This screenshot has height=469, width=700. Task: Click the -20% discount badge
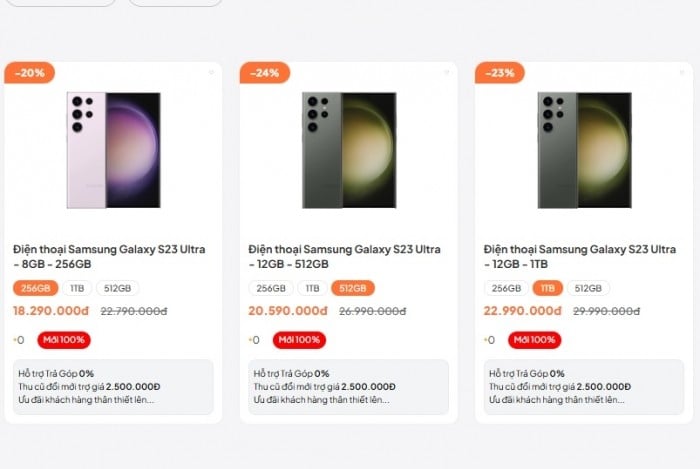pyautogui.click(x=30, y=73)
